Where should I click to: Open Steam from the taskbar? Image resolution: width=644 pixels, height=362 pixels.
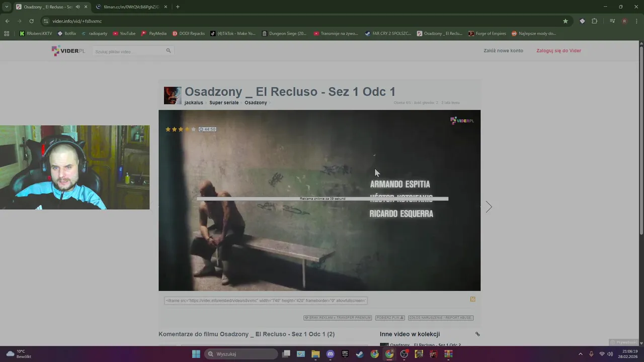(360, 354)
